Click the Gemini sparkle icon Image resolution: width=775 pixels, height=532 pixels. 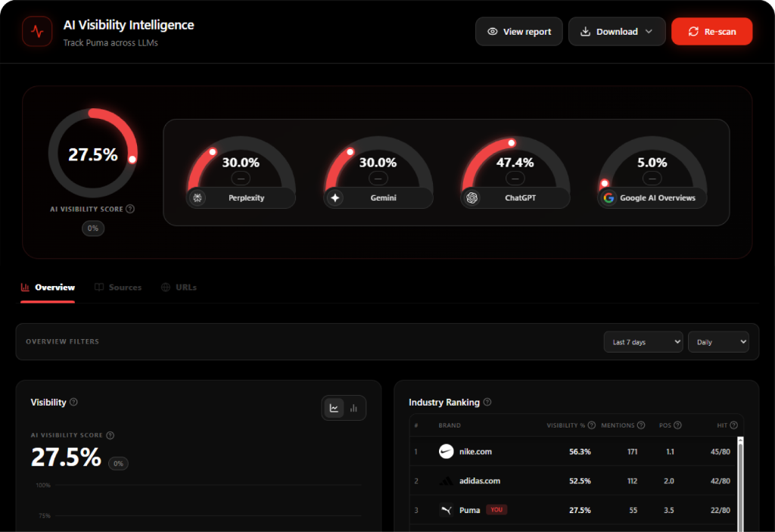(335, 198)
